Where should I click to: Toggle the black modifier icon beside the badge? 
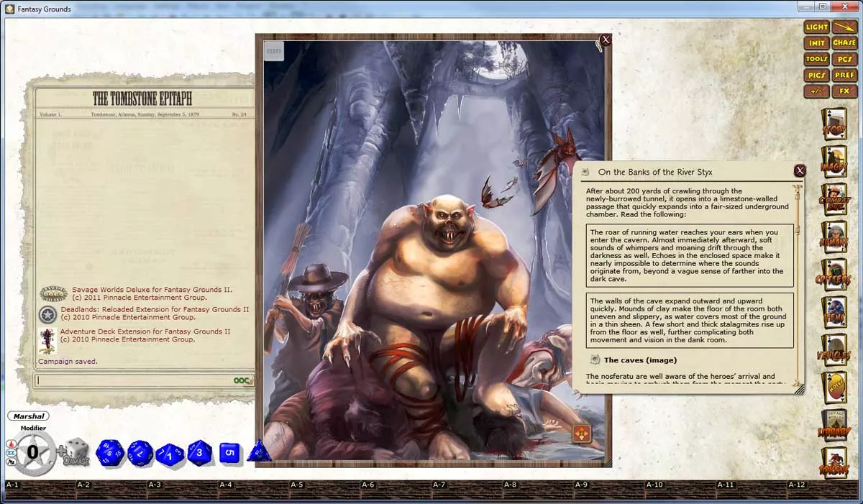coord(10,462)
